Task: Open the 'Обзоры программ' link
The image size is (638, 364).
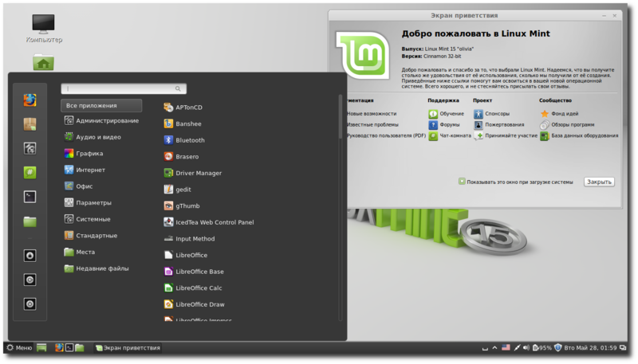Action: (567, 125)
